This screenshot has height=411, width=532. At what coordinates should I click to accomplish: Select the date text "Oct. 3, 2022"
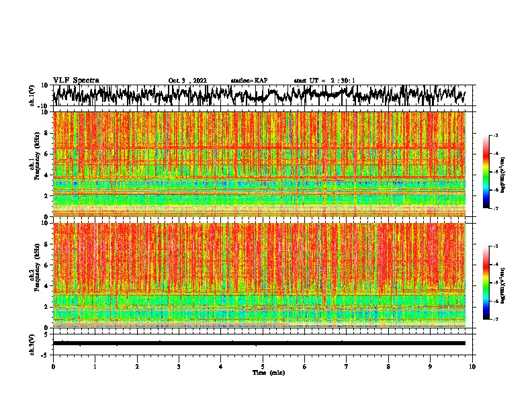coord(187,81)
